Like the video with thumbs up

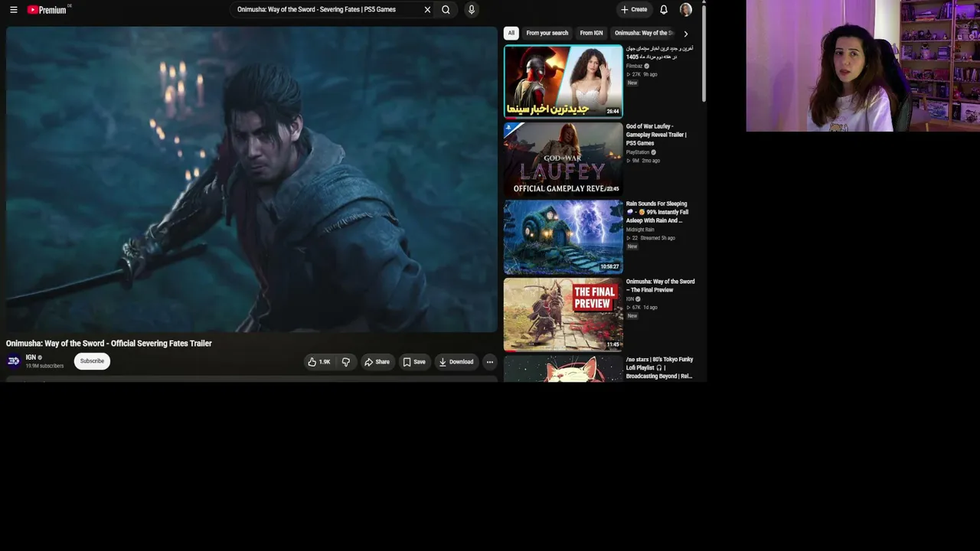(x=318, y=362)
